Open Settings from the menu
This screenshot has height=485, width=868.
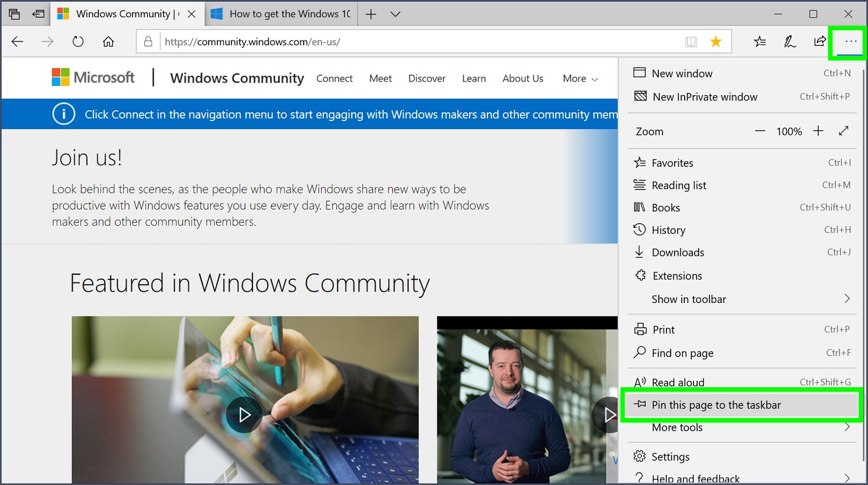tap(742, 456)
